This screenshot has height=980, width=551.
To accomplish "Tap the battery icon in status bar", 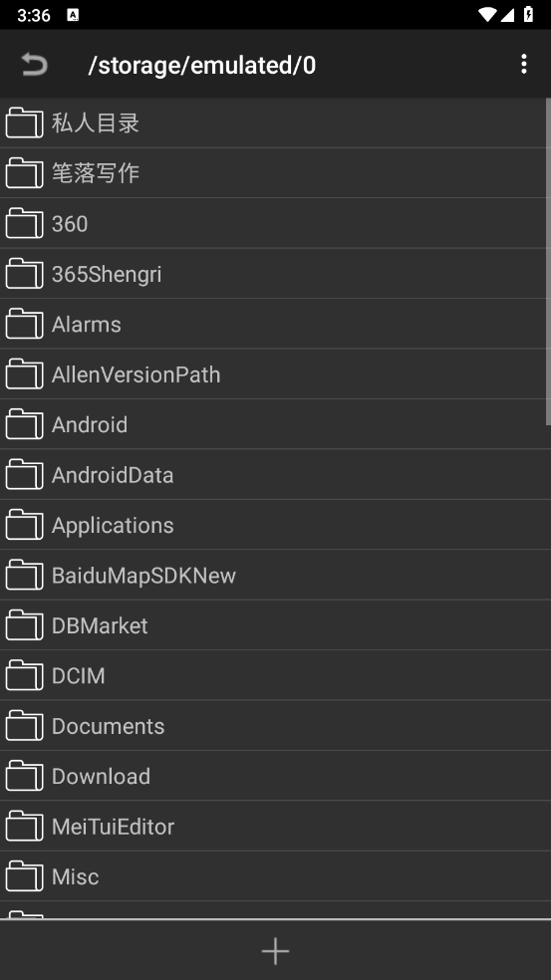I will pyautogui.click(x=528, y=14).
